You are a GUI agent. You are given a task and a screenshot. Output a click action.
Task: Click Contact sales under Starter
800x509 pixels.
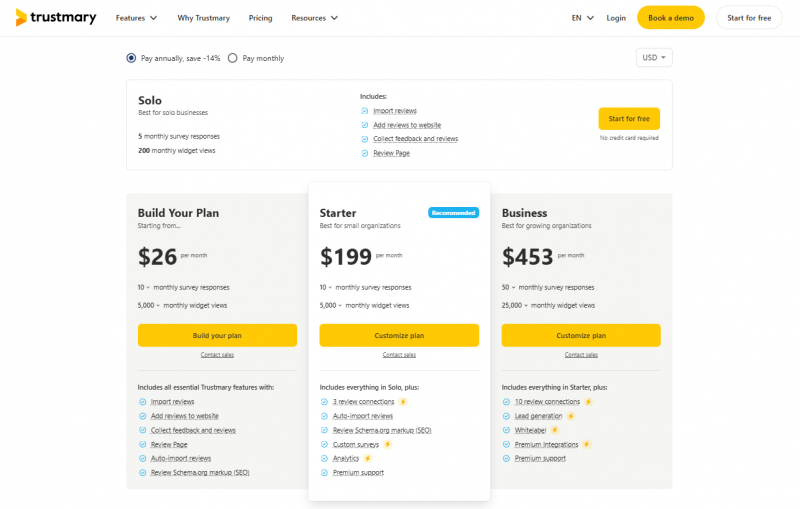(x=399, y=355)
